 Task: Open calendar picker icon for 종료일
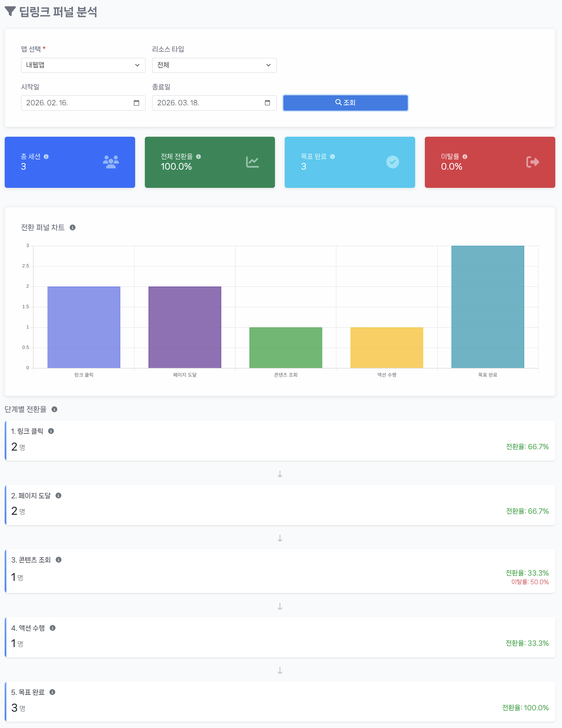click(267, 103)
